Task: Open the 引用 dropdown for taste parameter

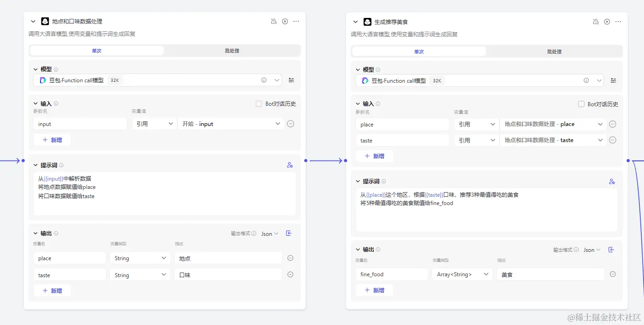Action: coord(476,140)
